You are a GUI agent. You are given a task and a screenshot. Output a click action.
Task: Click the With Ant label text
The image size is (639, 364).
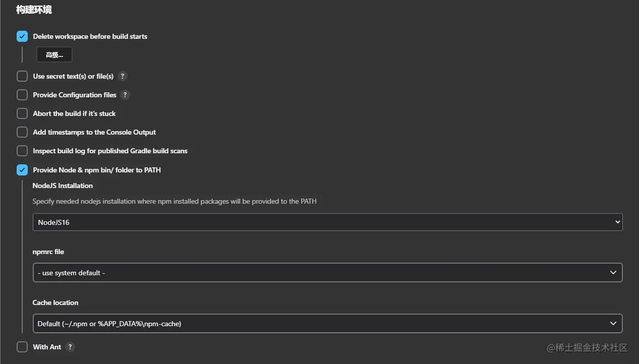point(47,347)
